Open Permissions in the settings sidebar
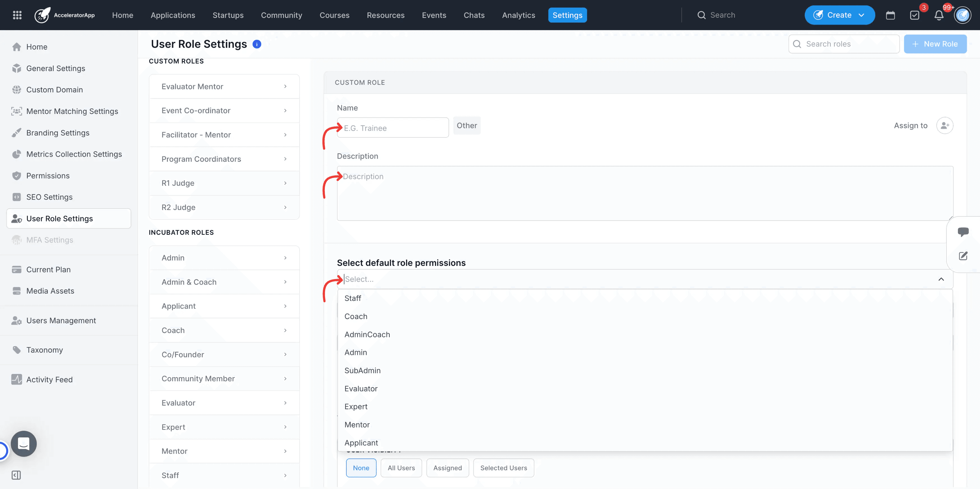 [x=48, y=176]
